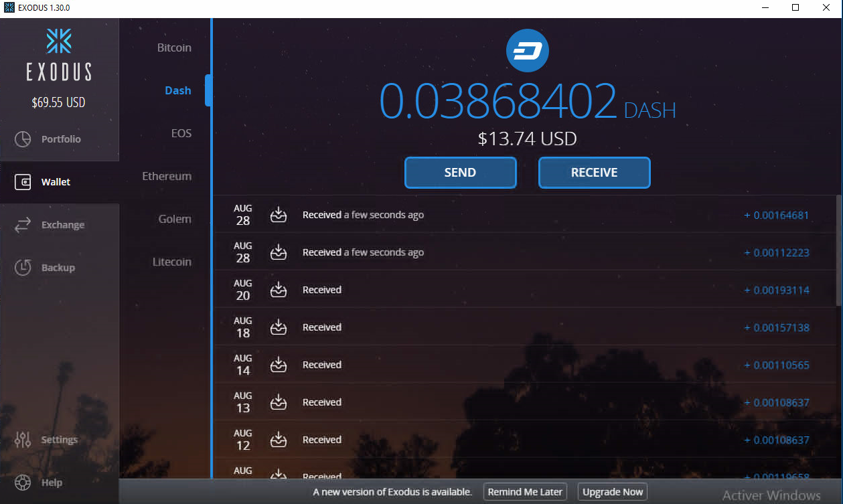
Task: Select Golem in the asset list
Action: tap(175, 219)
